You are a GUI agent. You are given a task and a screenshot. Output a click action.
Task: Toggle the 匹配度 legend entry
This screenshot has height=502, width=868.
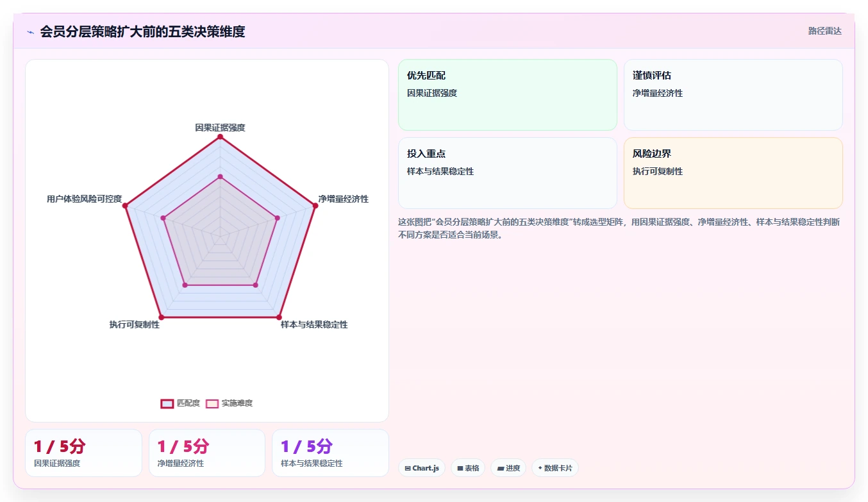[x=180, y=403]
